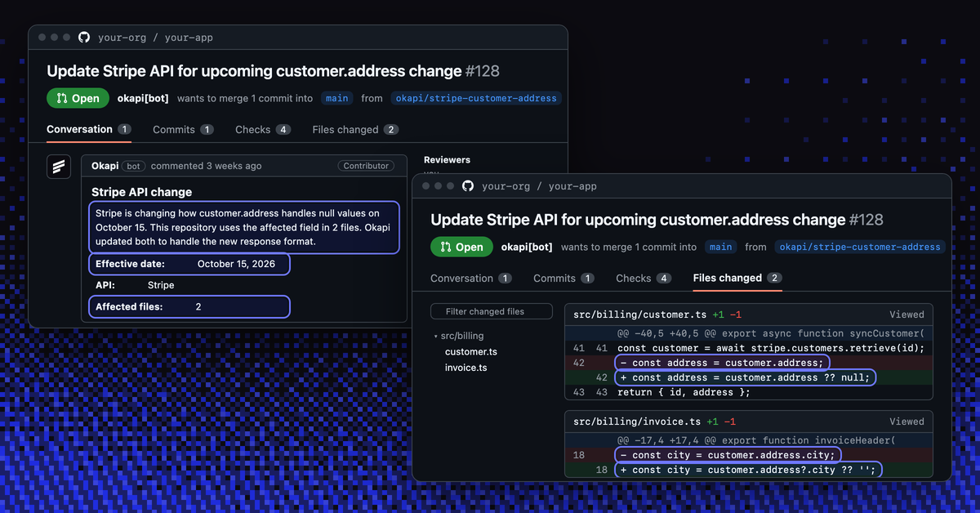
Task: Click Okapi commenter name in comment header
Action: click(x=105, y=166)
